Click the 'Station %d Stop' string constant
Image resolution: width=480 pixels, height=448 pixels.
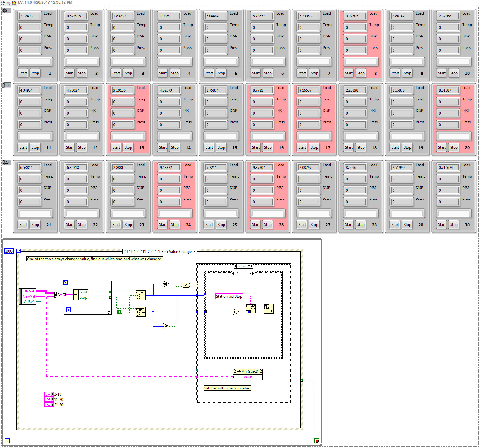coord(229,296)
